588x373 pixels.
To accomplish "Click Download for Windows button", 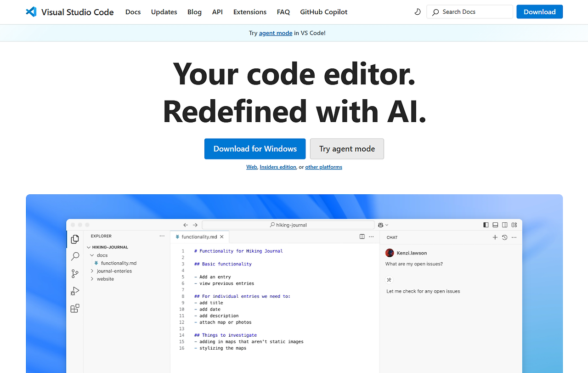I will tap(255, 149).
